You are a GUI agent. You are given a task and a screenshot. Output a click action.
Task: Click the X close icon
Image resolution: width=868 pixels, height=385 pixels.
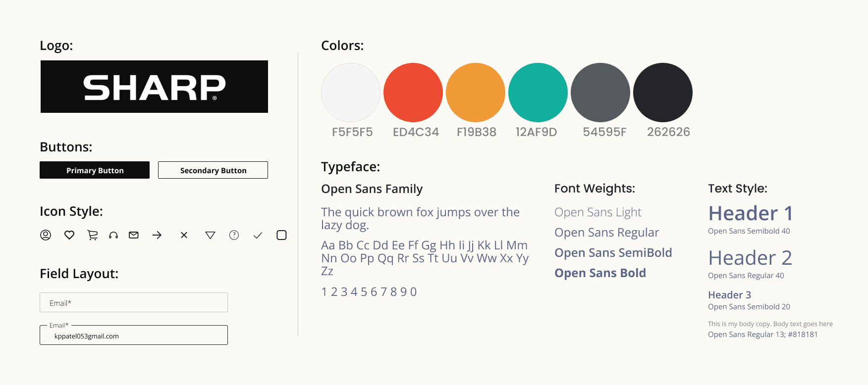[184, 235]
